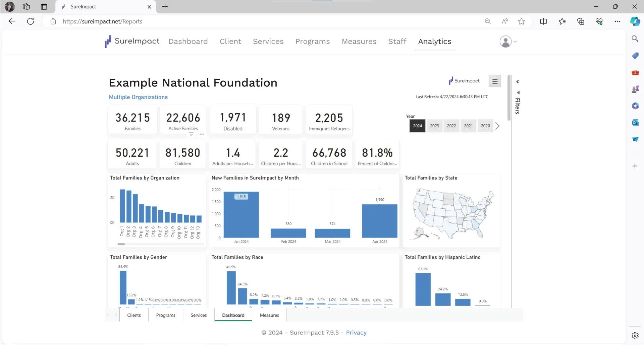Switch to Measures report tab
Screen dimensions: 644x345
point(269,315)
